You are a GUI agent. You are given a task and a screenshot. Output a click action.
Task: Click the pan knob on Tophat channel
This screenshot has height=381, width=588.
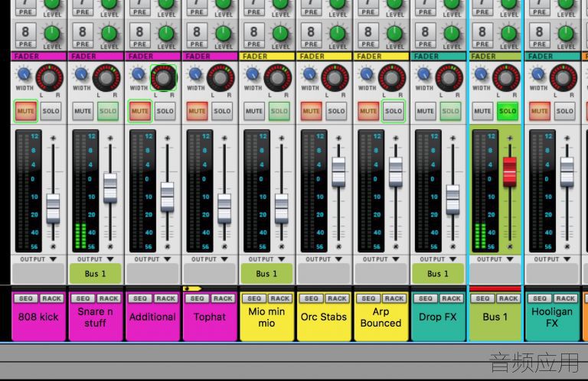(220, 78)
